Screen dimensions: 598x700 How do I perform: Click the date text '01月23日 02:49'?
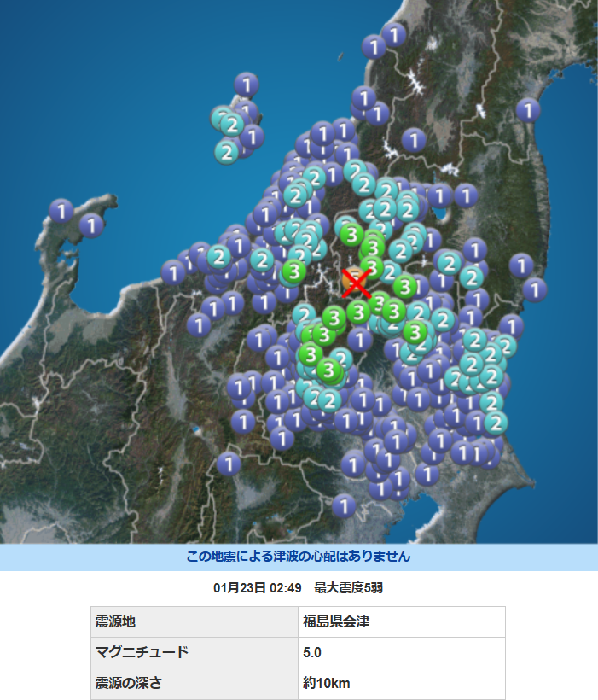point(258,588)
